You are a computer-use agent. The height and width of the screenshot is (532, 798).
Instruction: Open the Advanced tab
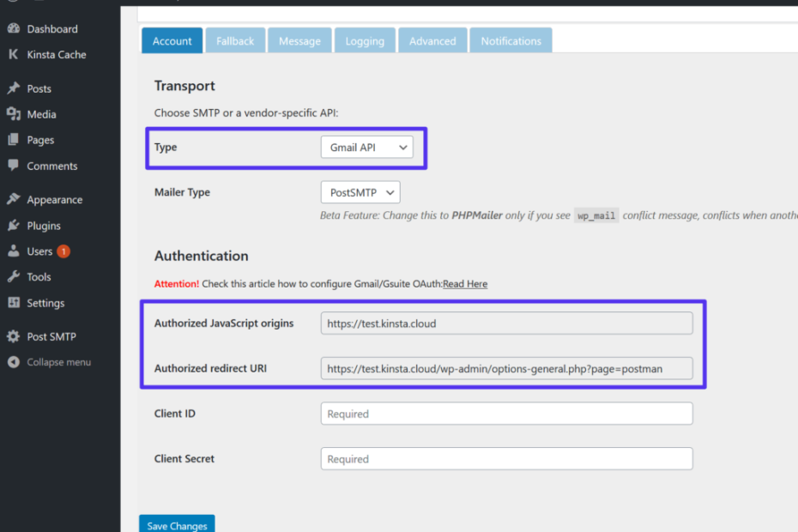[432, 40]
